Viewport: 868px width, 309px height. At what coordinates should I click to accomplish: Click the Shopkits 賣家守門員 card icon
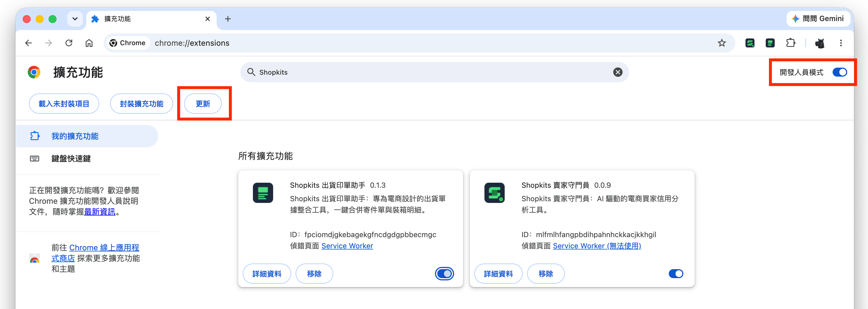tap(494, 193)
